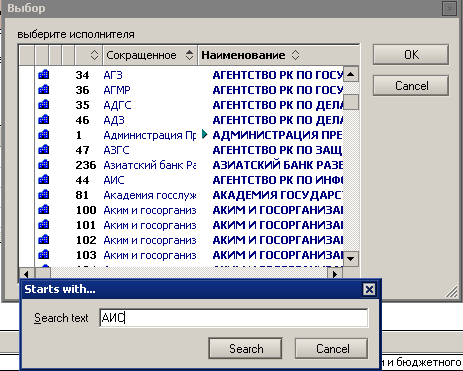Click the building icon in row 100
The width and height of the screenshot is (463, 371).
click(x=44, y=209)
